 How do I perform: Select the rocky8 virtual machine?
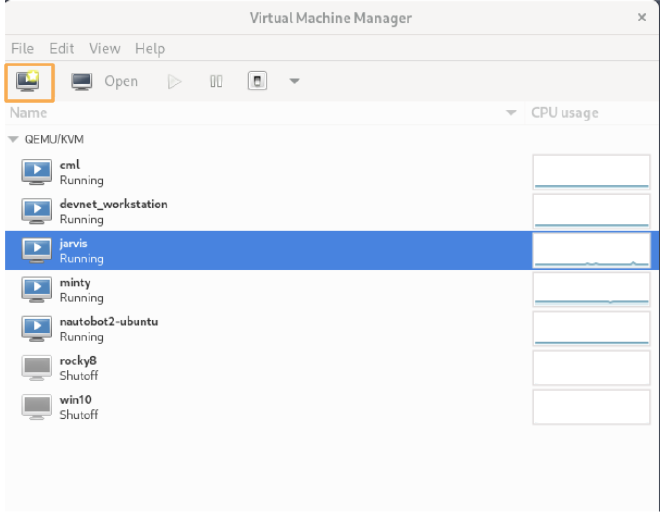pos(330,368)
